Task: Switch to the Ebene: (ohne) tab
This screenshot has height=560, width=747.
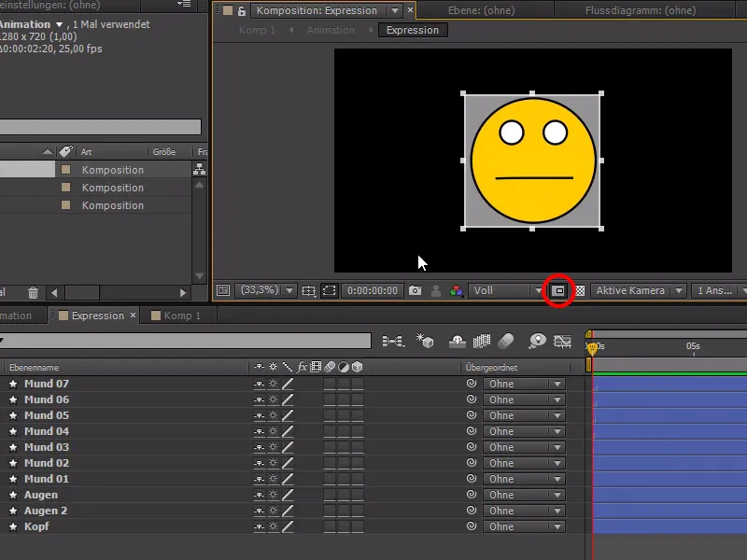Action: (481, 10)
